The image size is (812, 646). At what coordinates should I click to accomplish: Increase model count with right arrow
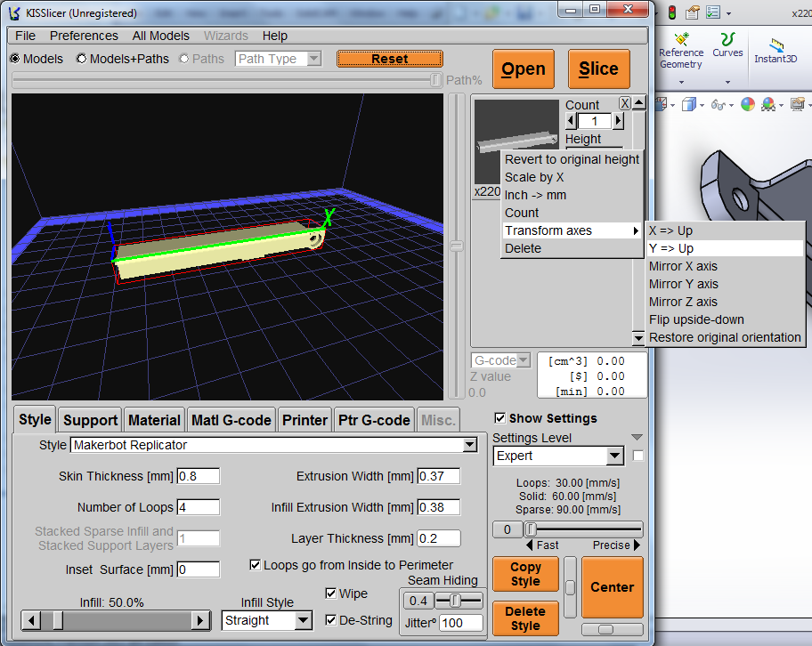pyautogui.click(x=618, y=121)
